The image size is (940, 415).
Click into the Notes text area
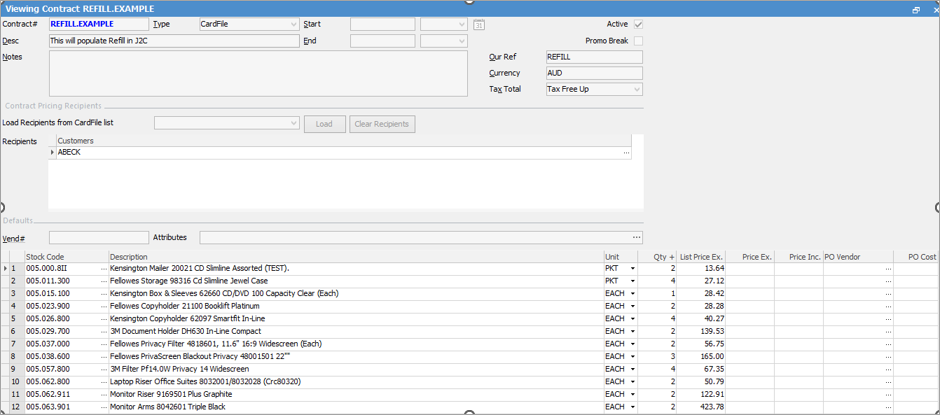coord(258,73)
